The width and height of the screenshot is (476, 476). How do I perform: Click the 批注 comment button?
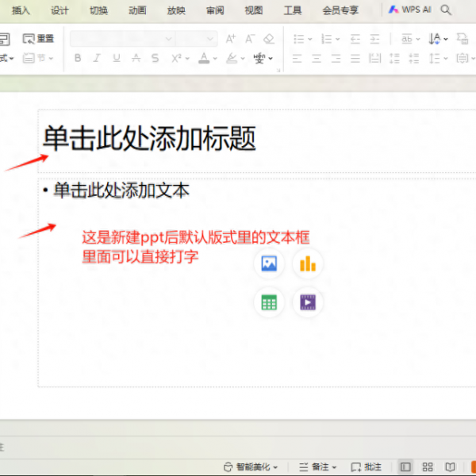click(x=367, y=466)
